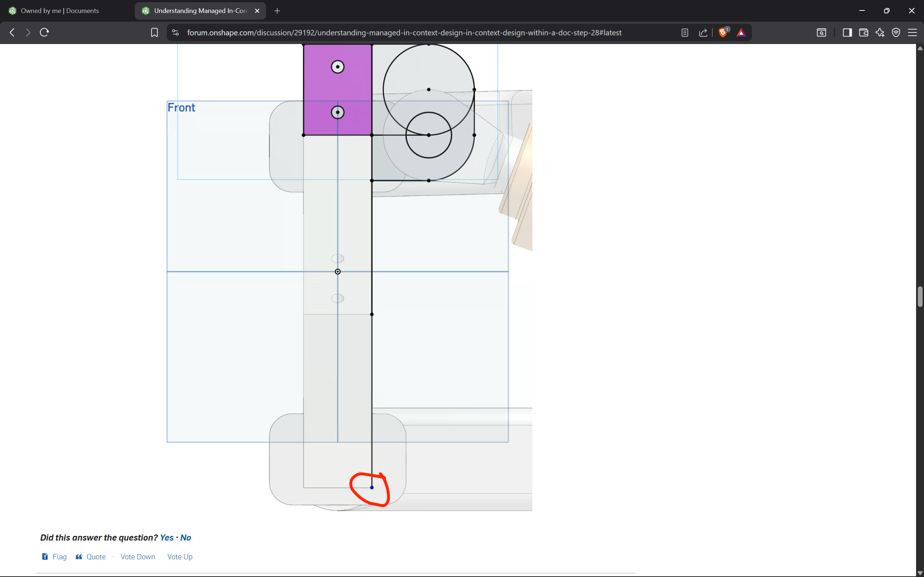Screen dimensions: 924x577
Task: Open the browser hamburger menu
Action: point(912,32)
